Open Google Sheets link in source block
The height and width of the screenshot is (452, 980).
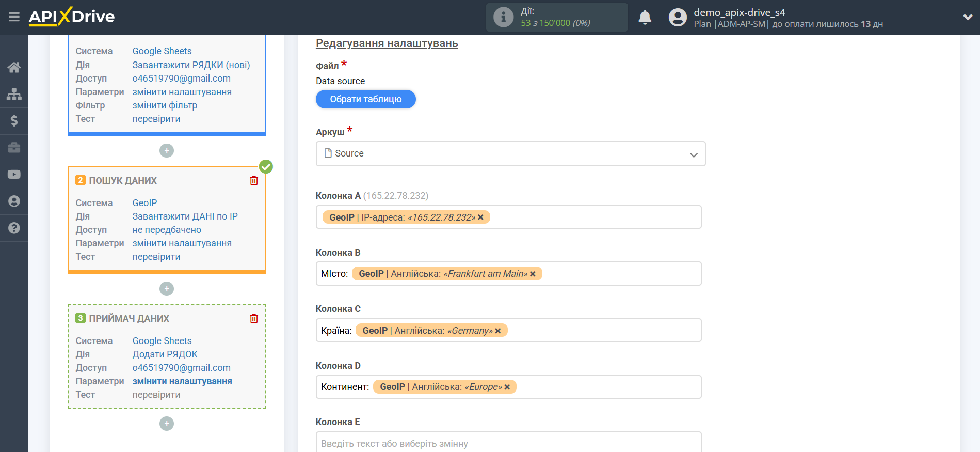click(162, 51)
